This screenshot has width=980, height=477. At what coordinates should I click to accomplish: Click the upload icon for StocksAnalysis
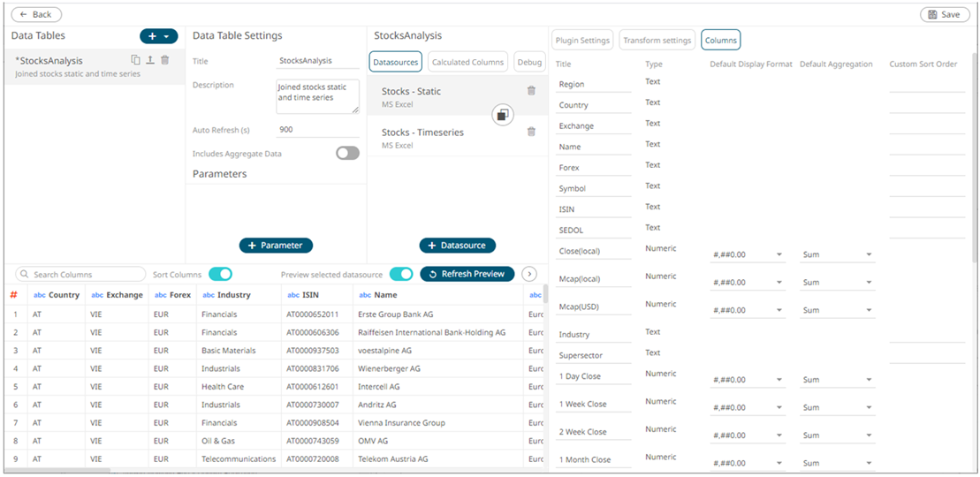[150, 60]
